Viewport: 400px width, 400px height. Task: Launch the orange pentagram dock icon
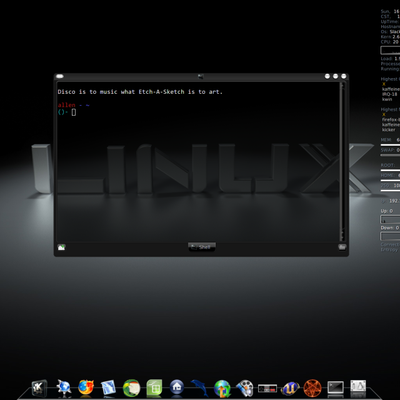pos(312,388)
